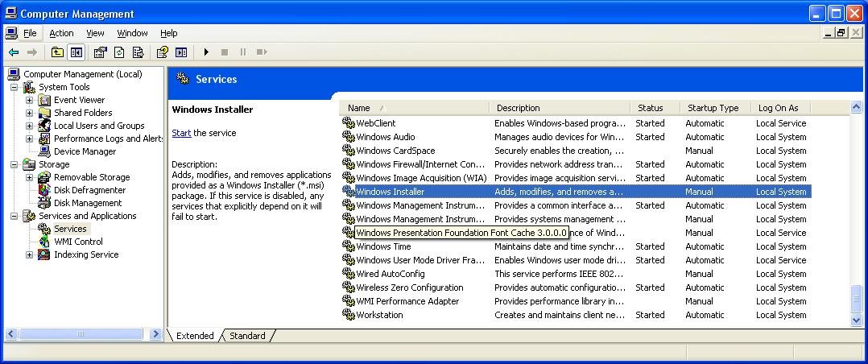This screenshot has width=868, height=364.
Task: Select WMI Control in the tree
Action: tap(78, 242)
